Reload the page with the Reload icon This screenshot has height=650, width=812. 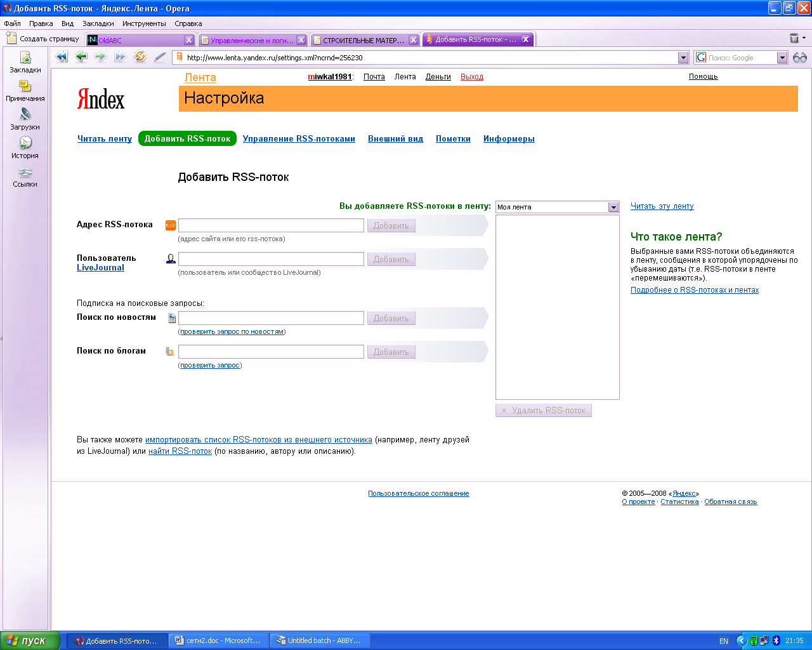click(x=140, y=57)
